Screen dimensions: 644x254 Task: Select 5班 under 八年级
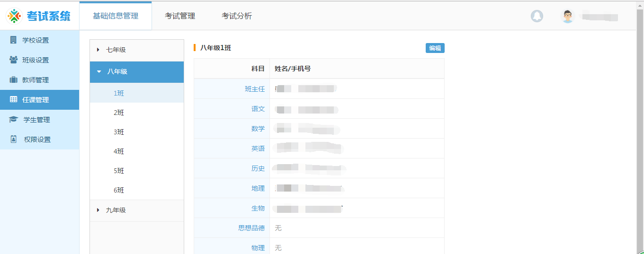tap(136, 171)
